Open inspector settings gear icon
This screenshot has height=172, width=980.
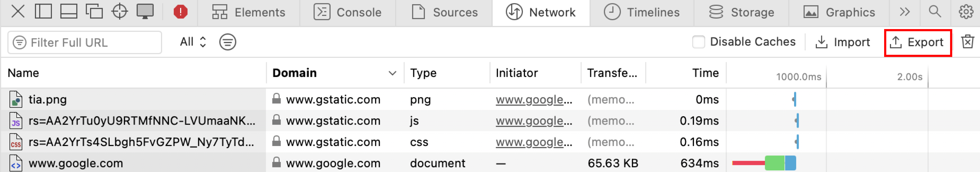pyautogui.click(x=966, y=12)
